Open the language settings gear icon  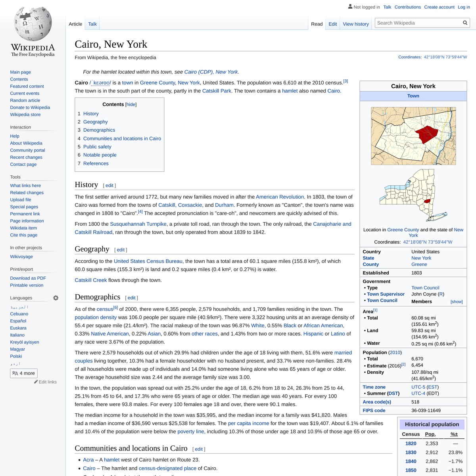point(56,297)
